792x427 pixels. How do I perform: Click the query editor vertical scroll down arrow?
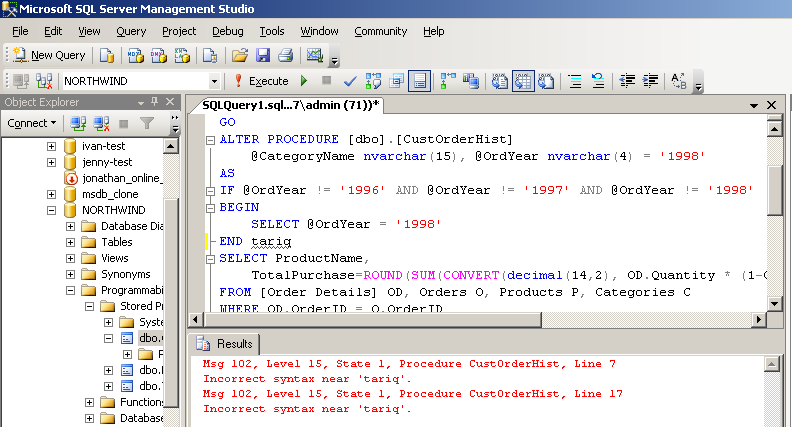(774, 304)
